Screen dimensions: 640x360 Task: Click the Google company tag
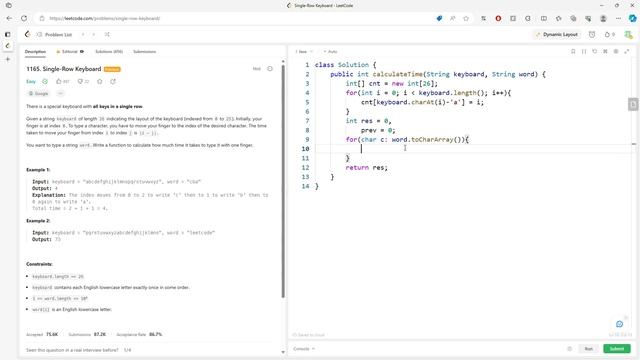click(x=38, y=93)
